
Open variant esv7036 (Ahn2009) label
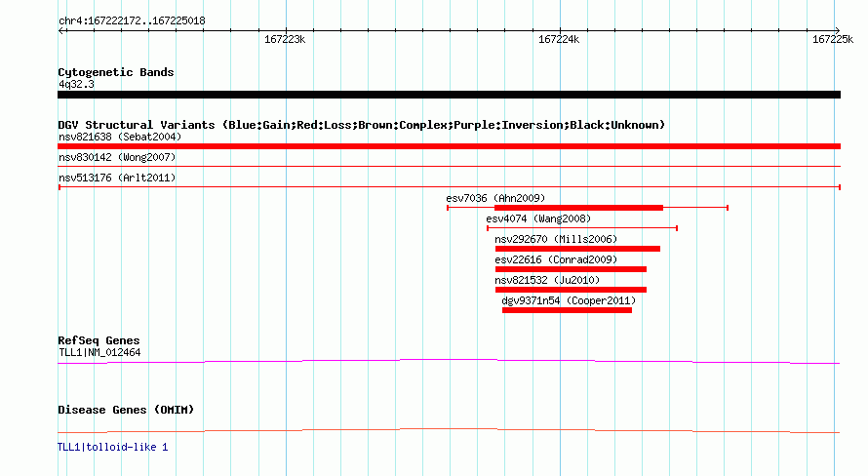pos(495,198)
